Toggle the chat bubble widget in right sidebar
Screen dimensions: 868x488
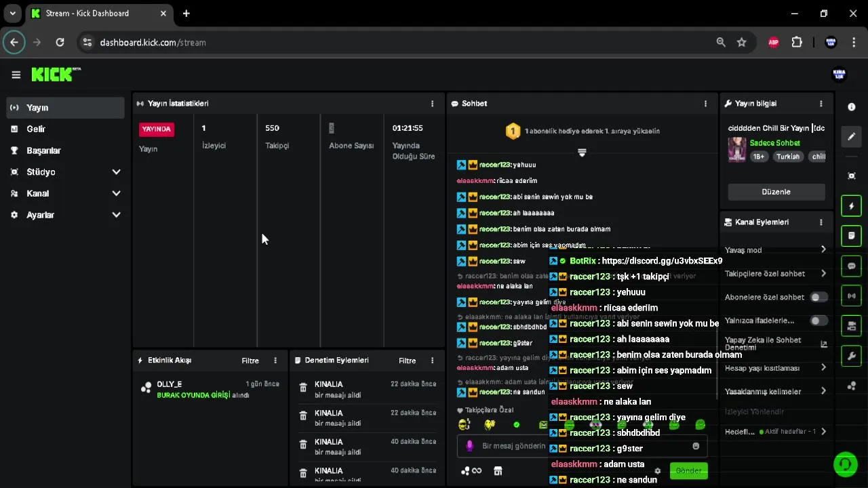(x=852, y=266)
